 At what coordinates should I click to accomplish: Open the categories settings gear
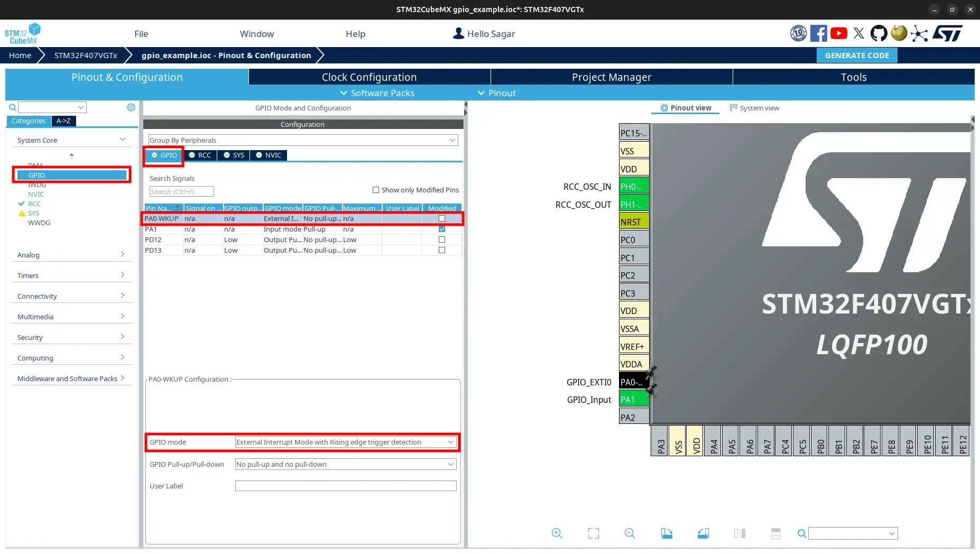[131, 107]
